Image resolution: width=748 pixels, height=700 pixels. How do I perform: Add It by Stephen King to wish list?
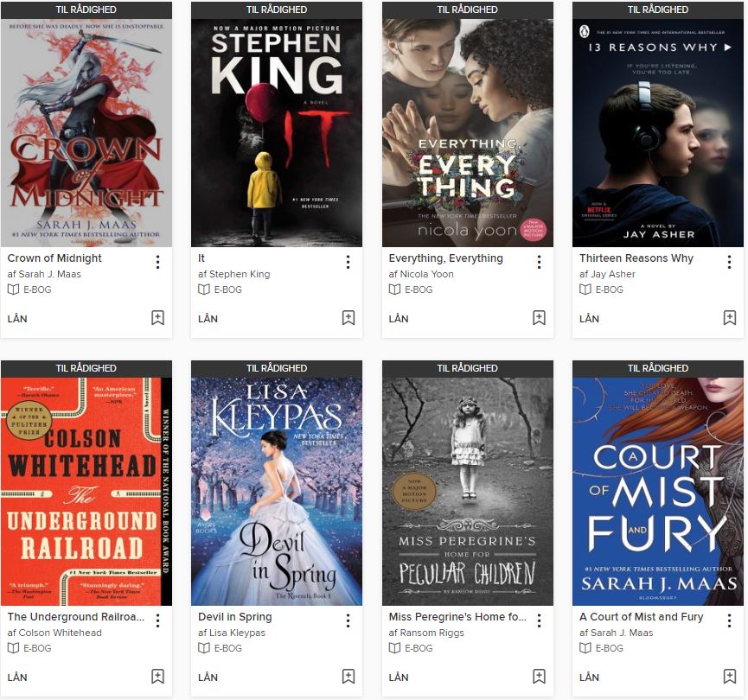pyautogui.click(x=348, y=318)
